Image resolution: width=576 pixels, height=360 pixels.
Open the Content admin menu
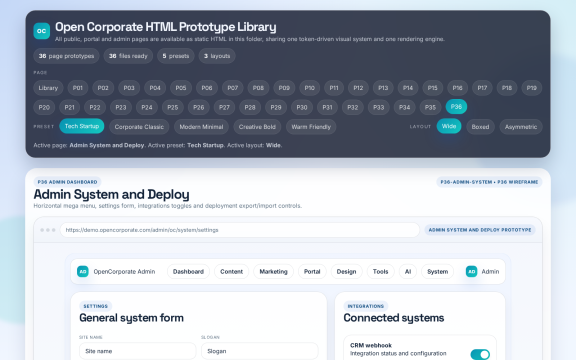(231, 271)
